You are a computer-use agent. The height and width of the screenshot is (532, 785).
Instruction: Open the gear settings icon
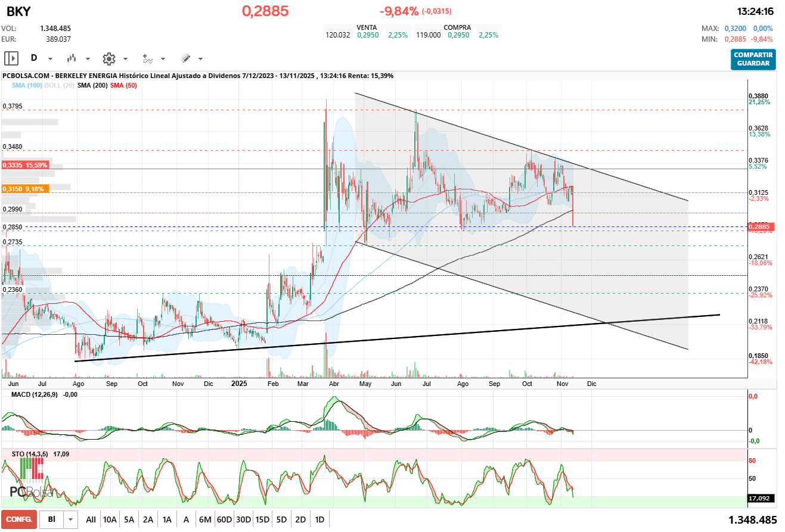tap(108, 58)
